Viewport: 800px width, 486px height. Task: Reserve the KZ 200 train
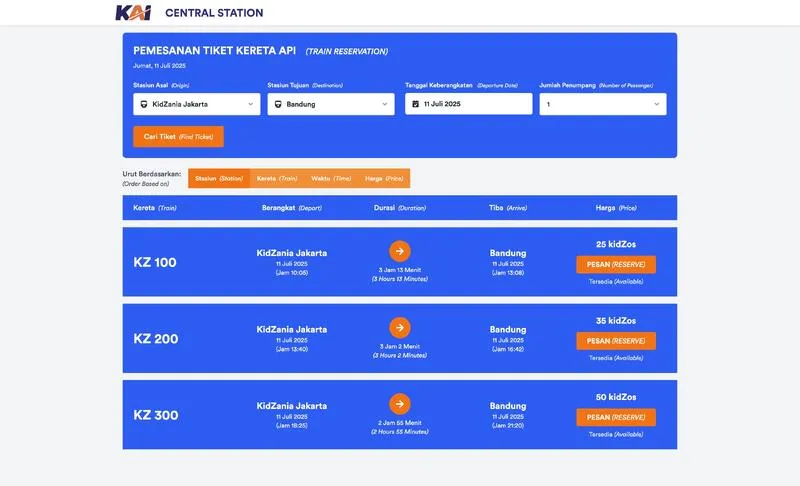616,341
